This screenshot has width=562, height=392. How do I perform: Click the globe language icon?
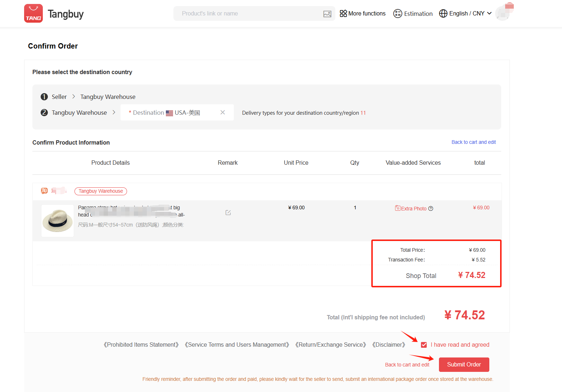pyautogui.click(x=443, y=13)
